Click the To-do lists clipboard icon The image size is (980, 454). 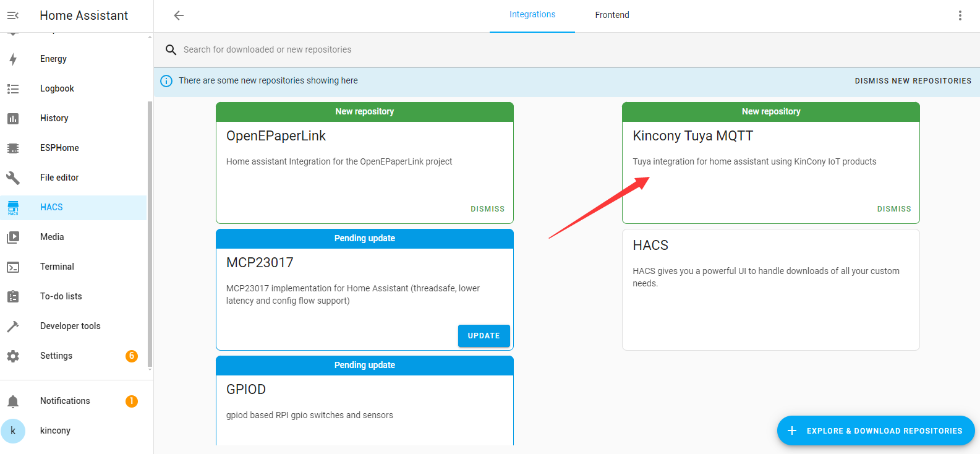[13, 296]
